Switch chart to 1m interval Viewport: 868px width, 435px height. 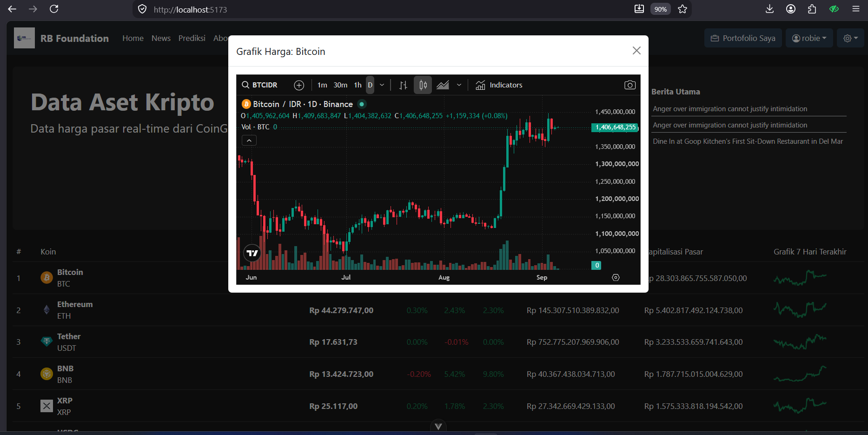tap(322, 85)
